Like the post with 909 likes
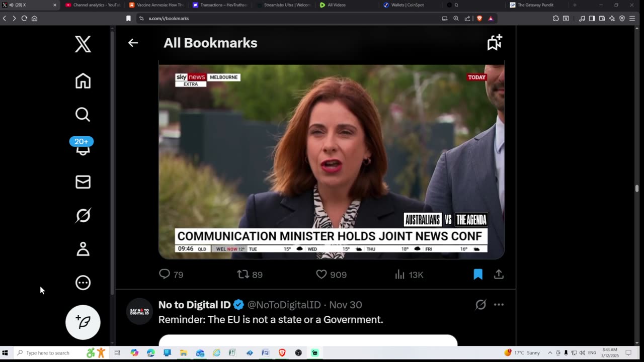Screen dimensions: 644x362 pyautogui.click(x=331, y=275)
